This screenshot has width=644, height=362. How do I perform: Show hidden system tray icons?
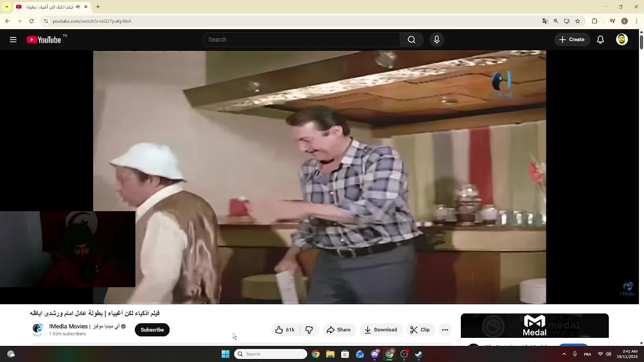[x=564, y=354]
